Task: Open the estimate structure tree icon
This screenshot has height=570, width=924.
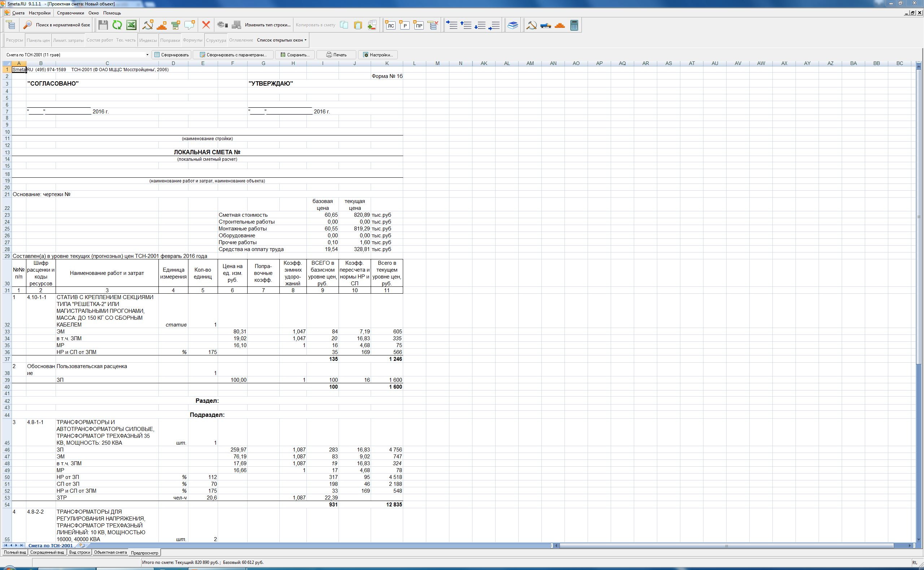Action: 11,25
